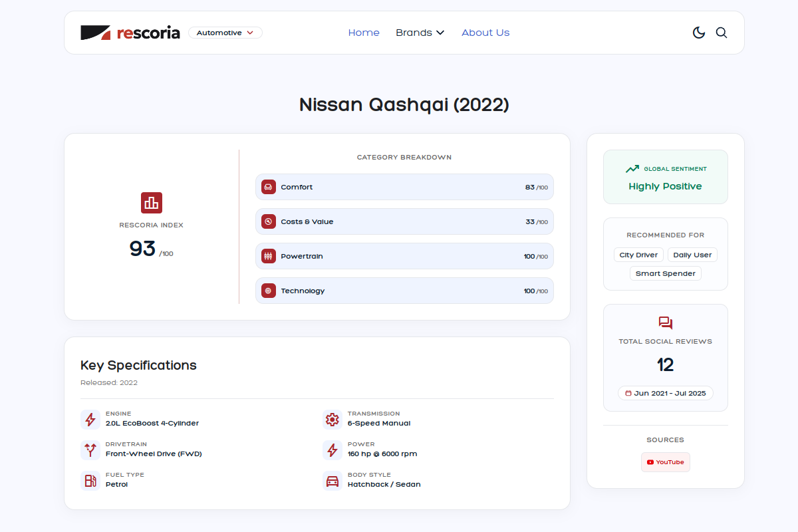798x532 pixels.
Task: Click the Daily User tag
Action: point(692,255)
